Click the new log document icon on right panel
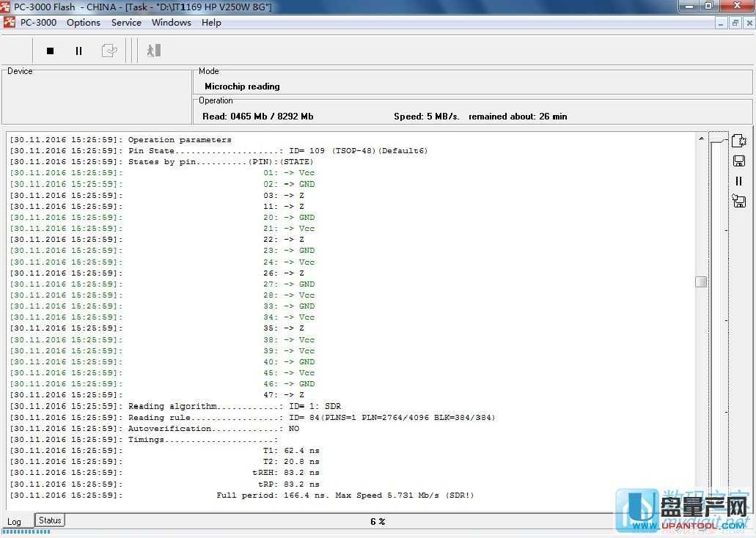The width and height of the screenshot is (756, 538). pos(739,140)
